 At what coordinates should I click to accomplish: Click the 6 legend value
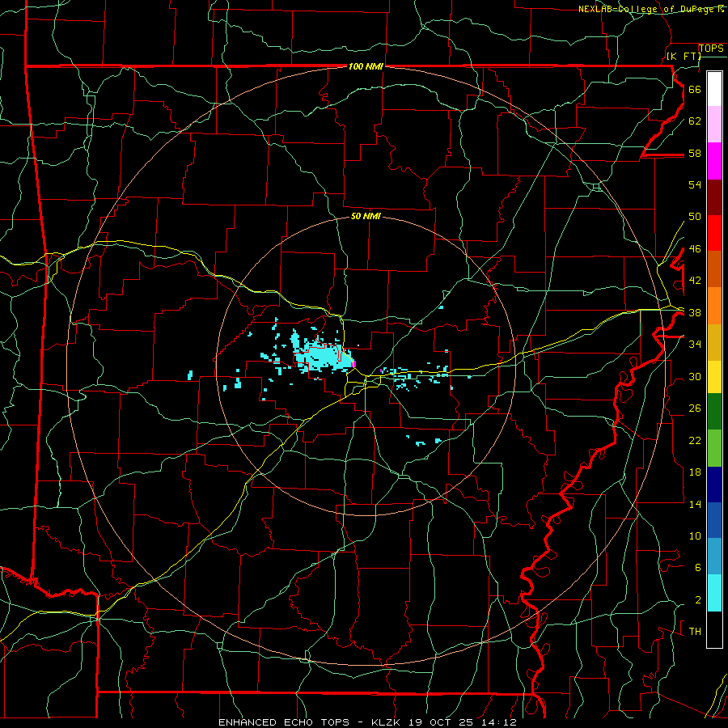click(x=697, y=568)
